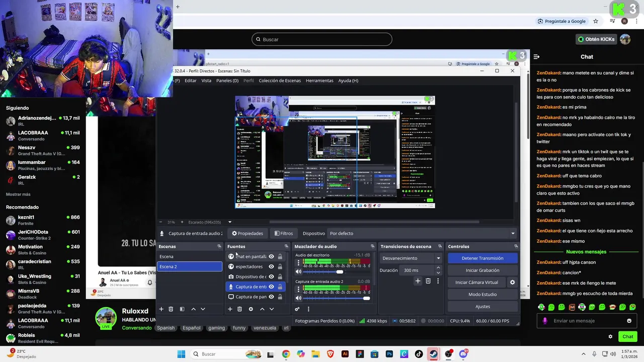Viewport: 644px width, 362px height.
Task: Hide the 'Captura de pantalla' source eye icon
Action: (x=271, y=297)
